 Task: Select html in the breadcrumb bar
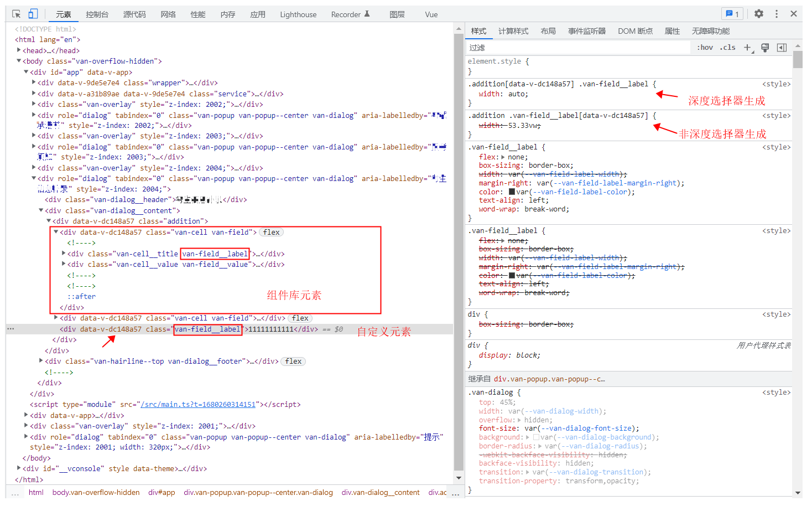[36, 493]
